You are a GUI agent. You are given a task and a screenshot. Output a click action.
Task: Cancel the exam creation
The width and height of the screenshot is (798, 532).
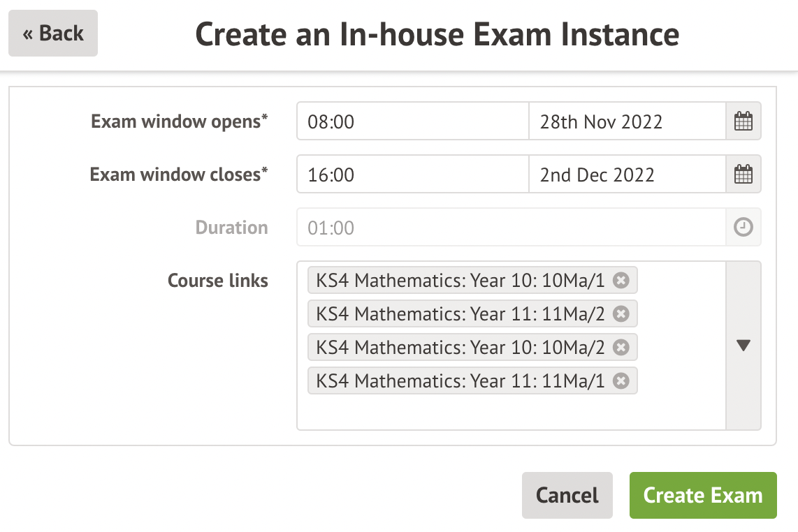(567, 496)
